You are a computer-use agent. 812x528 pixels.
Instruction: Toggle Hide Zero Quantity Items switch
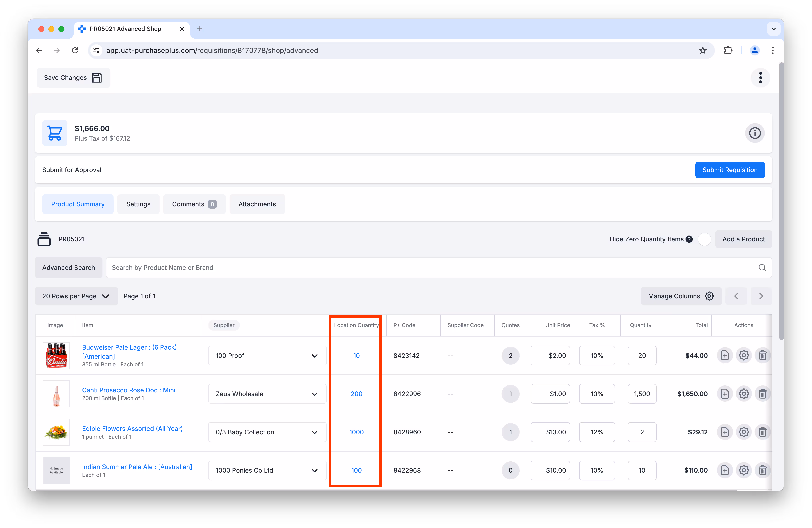pyautogui.click(x=704, y=239)
